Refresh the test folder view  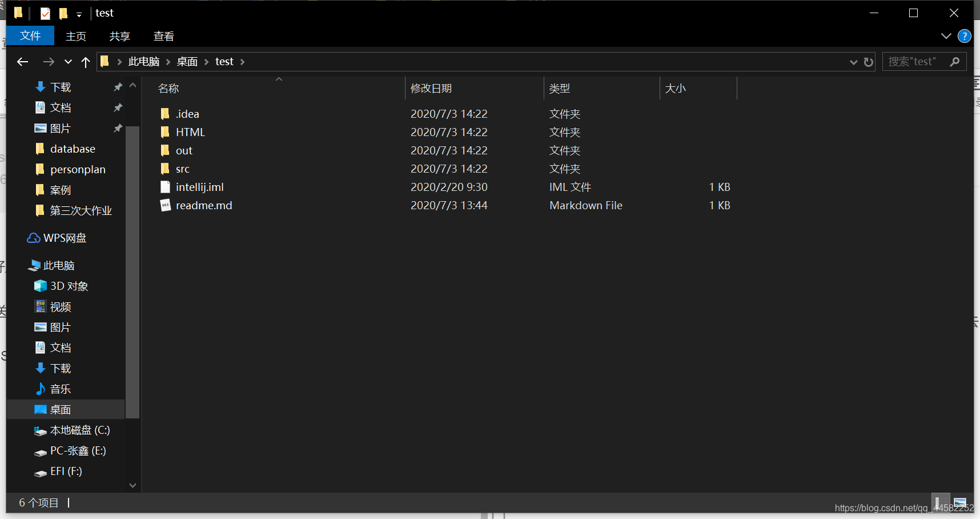pyautogui.click(x=869, y=62)
